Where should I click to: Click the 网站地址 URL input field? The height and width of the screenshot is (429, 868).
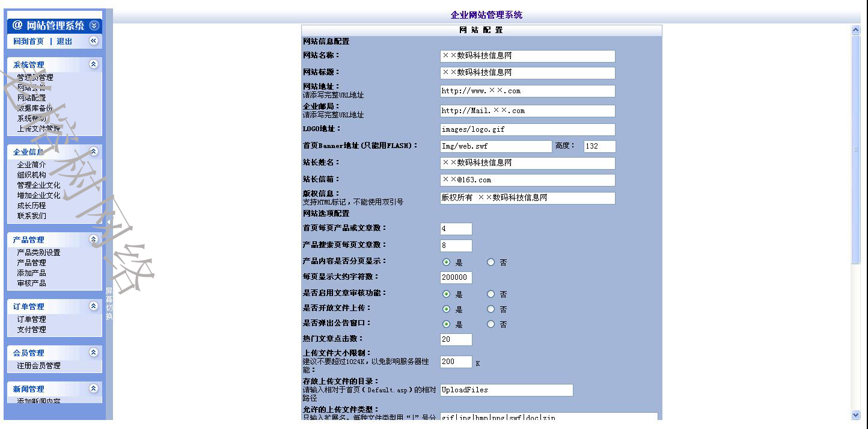(x=528, y=91)
